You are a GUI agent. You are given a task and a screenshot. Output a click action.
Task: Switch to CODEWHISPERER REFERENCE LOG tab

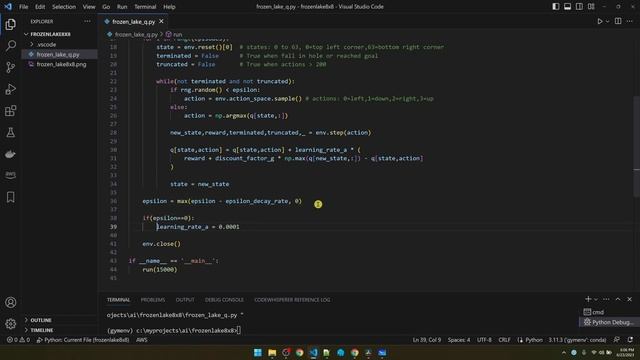(292, 300)
